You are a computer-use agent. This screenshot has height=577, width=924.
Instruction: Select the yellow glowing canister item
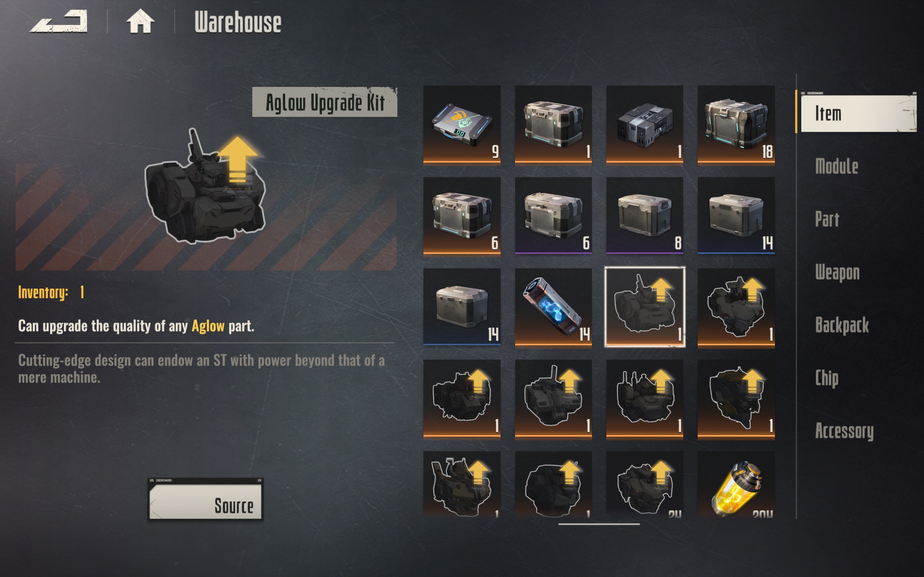tap(736, 484)
